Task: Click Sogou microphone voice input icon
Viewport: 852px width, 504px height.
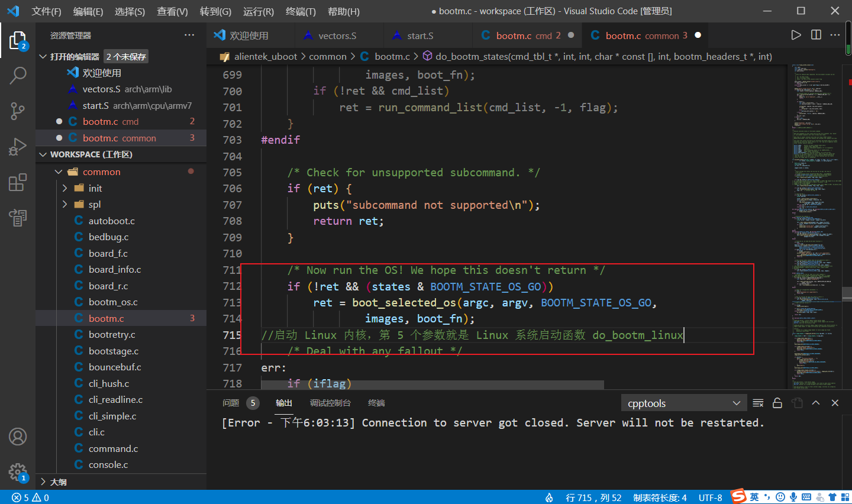Action: point(793,497)
